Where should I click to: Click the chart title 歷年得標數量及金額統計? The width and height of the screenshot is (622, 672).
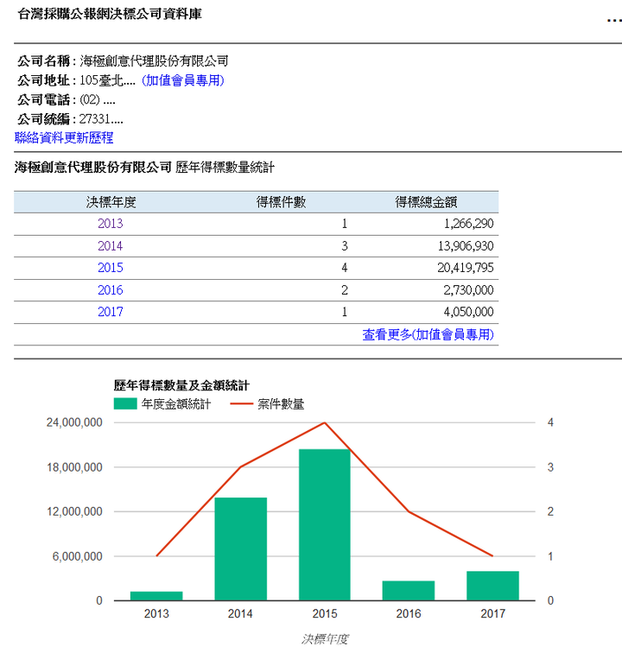tap(181, 385)
